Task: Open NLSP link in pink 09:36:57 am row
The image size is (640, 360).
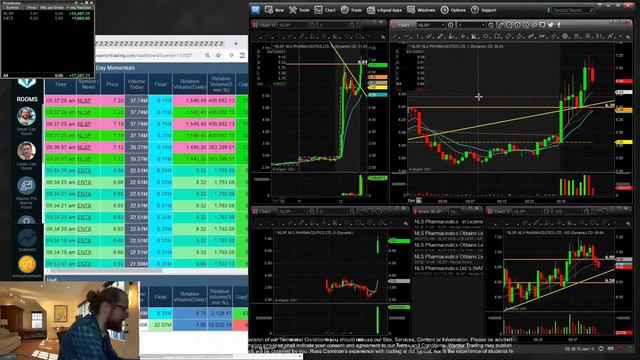Action: [x=84, y=147]
